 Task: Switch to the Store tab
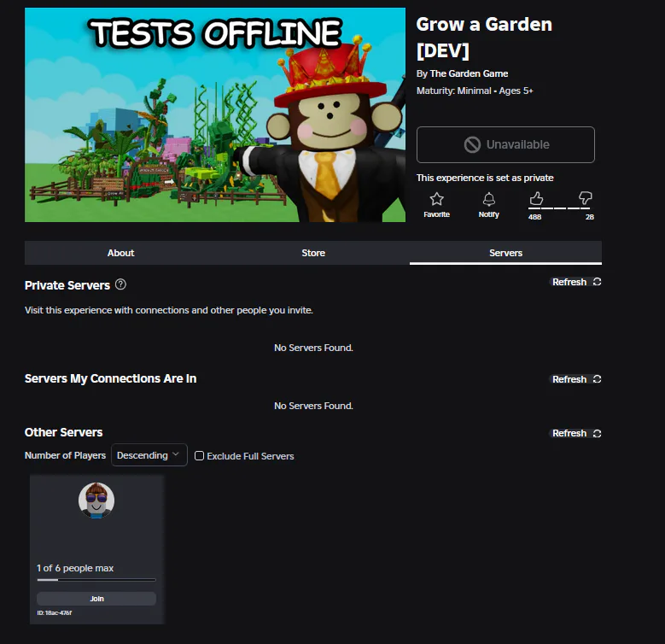click(x=313, y=253)
